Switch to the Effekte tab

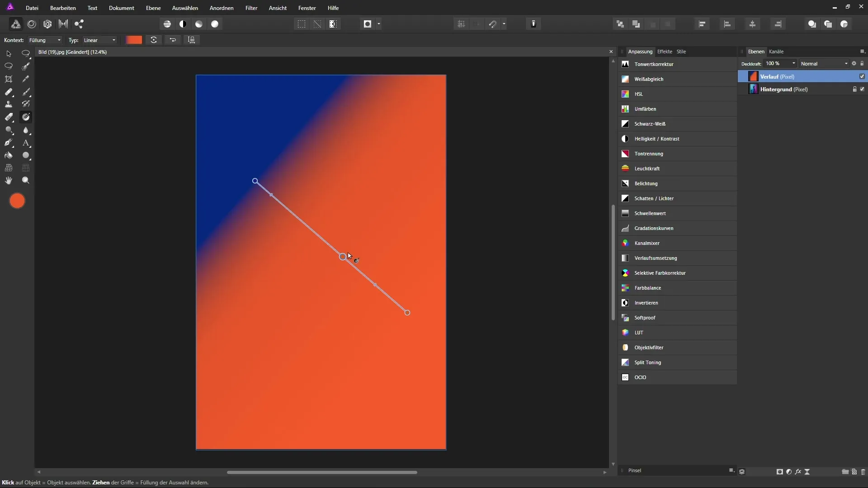pos(665,52)
